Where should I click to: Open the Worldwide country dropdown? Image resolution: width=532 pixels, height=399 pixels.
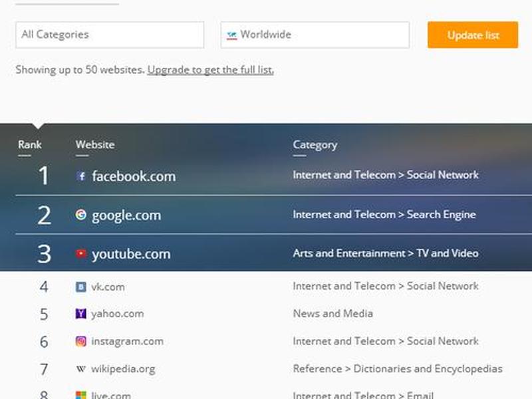coord(315,35)
